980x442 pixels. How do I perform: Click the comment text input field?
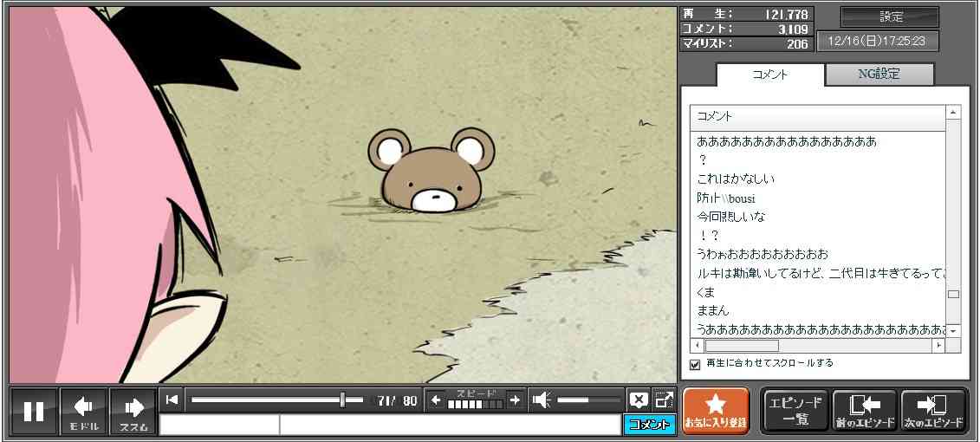[449, 425]
